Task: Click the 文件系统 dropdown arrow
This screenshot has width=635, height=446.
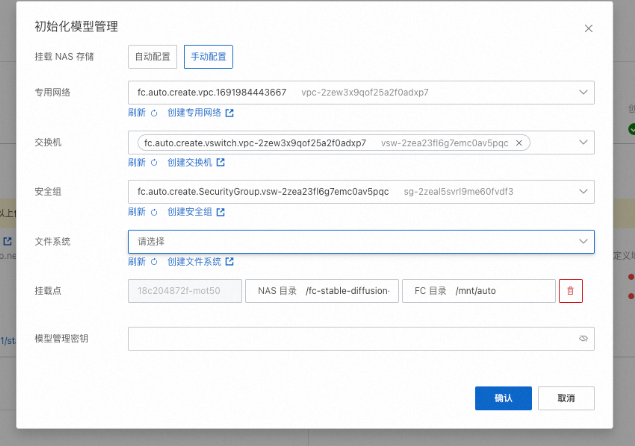Action: 583,241
